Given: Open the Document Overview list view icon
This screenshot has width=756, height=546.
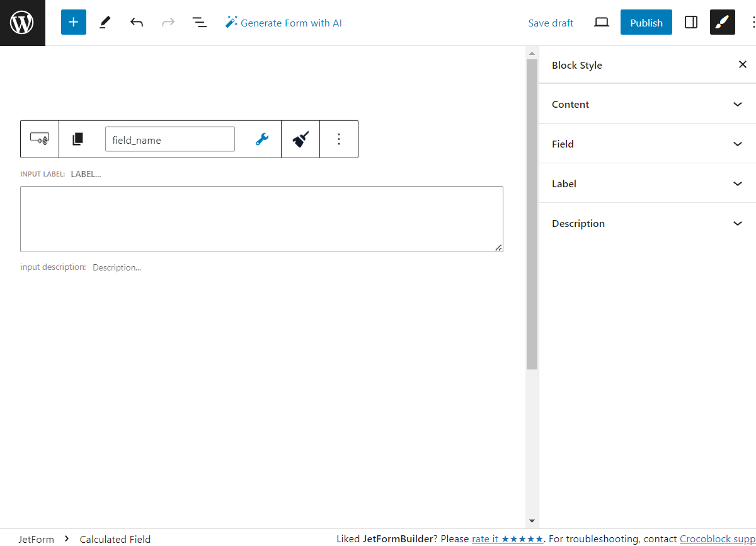Looking at the screenshot, I should (x=199, y=22).
